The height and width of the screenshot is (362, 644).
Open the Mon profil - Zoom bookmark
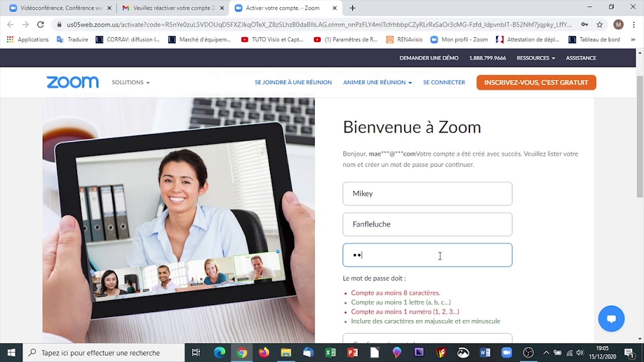point(459,39)
